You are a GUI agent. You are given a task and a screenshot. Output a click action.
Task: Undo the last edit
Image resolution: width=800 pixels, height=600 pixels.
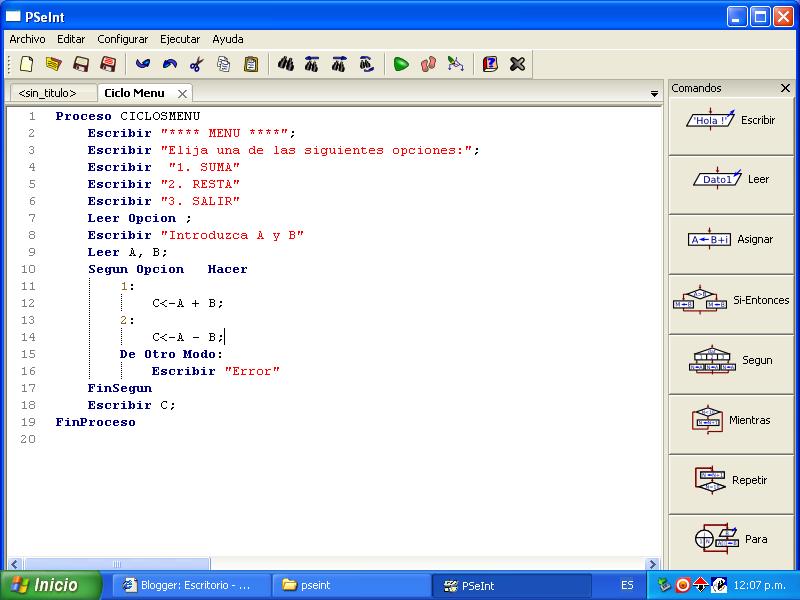click(143, 64)
